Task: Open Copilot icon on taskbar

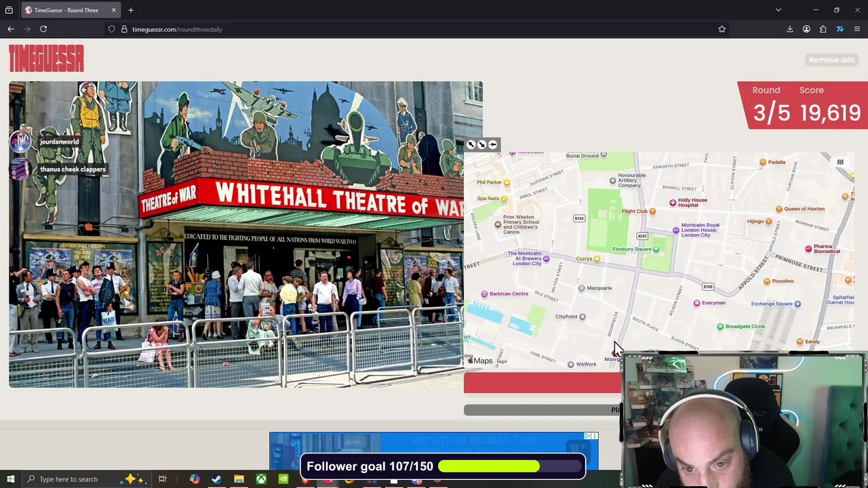Action: pos(195,479)
